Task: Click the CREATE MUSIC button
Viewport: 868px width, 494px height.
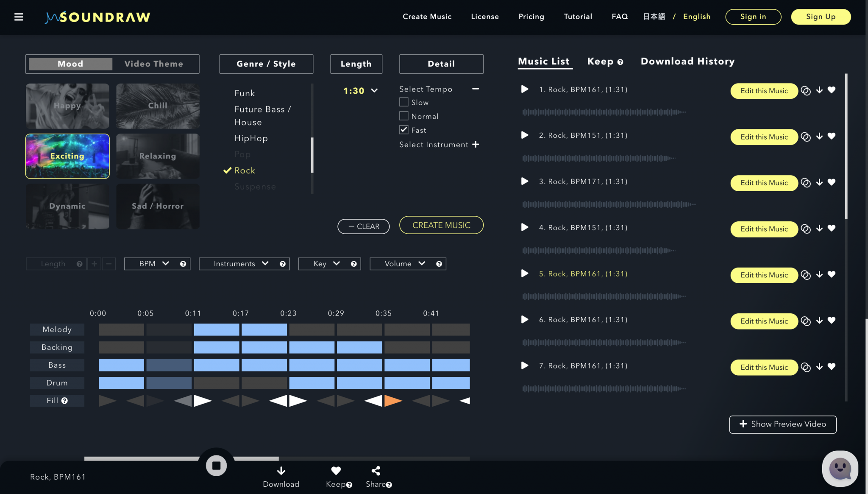Action: 441,225
